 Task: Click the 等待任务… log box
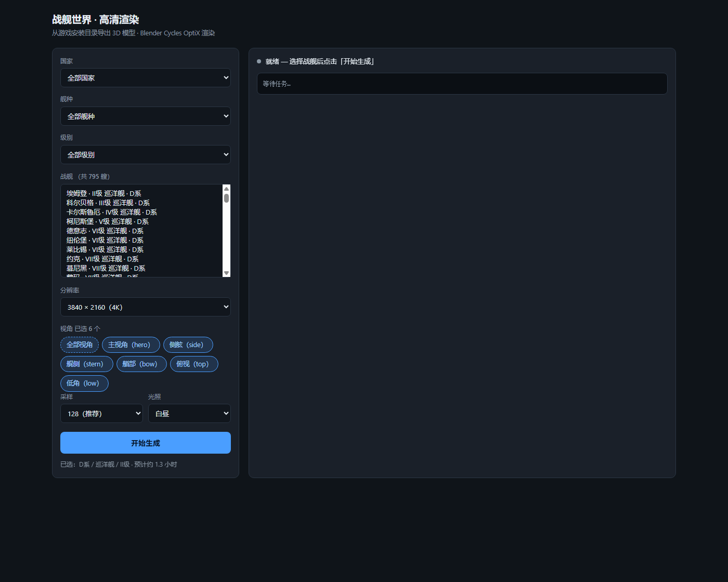(x=462, y=84)
